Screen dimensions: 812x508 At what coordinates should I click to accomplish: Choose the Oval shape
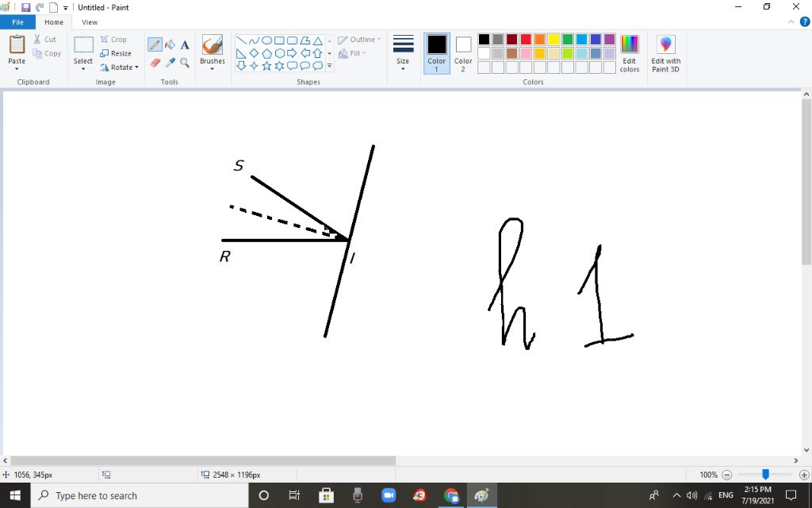tap(266, 40)
